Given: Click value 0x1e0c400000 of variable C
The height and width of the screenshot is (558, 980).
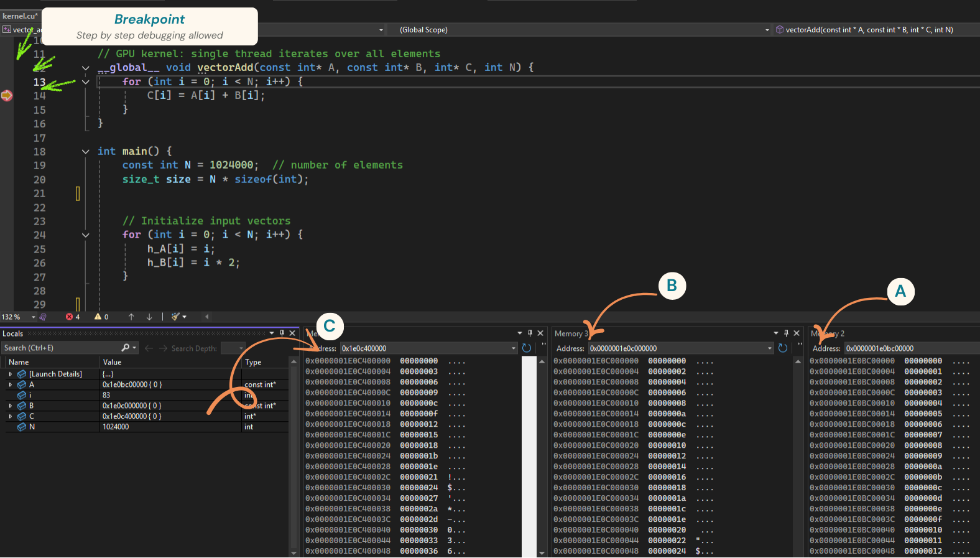Looking at the screenshot, I should pos(132,416).
